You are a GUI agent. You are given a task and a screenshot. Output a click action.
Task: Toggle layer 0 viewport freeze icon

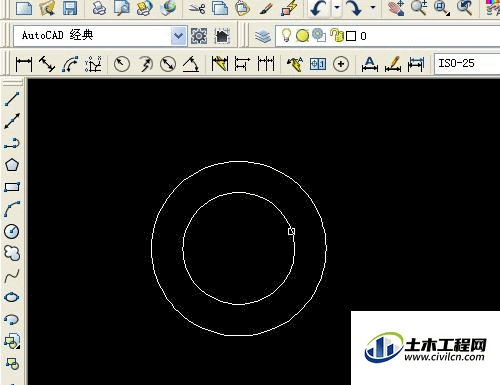coord(319,35)
